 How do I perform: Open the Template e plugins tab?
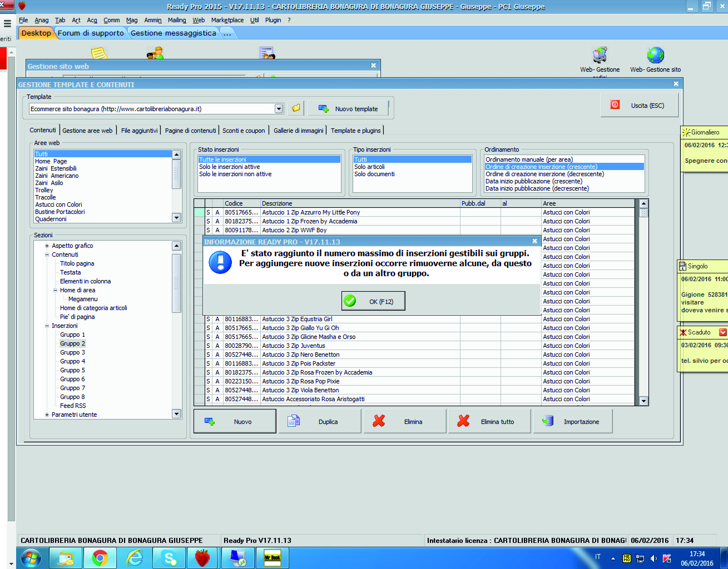[356, 131]
